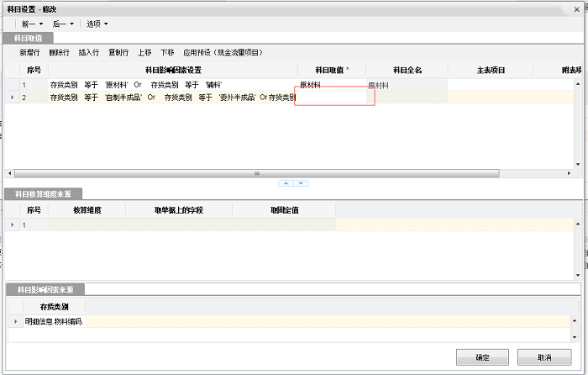Click 新增行 to add a row

pos(31,52)
